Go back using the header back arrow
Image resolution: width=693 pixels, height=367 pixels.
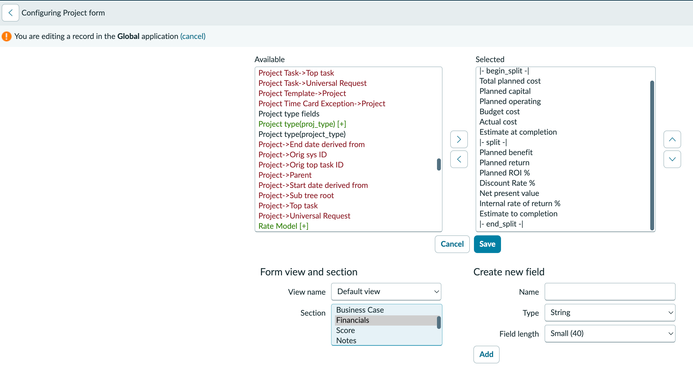point(10,13)
